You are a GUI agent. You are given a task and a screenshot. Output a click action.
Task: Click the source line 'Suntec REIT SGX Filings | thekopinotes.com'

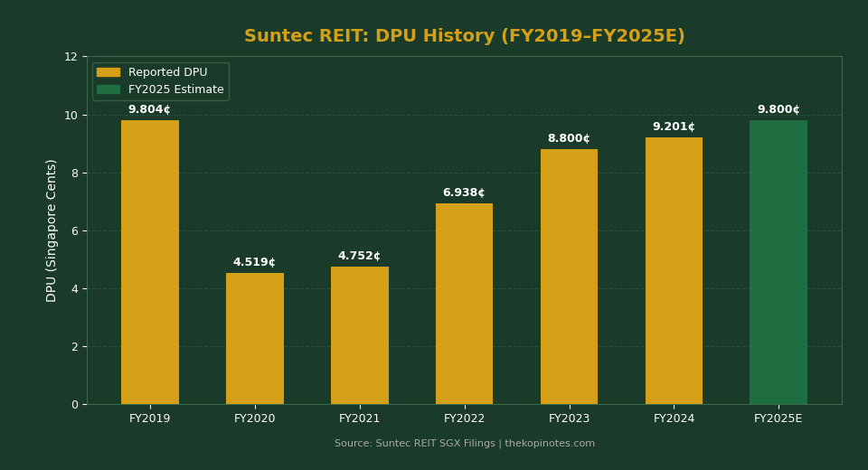tap(485, 444)
